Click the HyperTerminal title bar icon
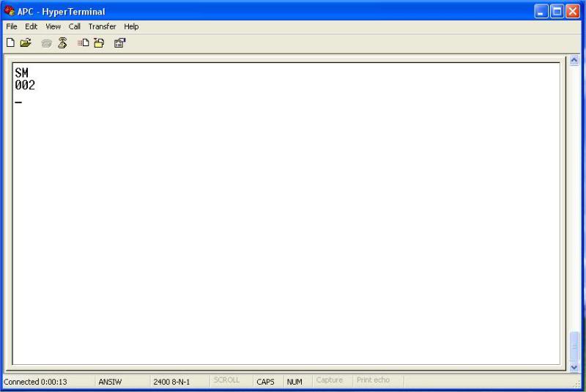 [9, 11]
